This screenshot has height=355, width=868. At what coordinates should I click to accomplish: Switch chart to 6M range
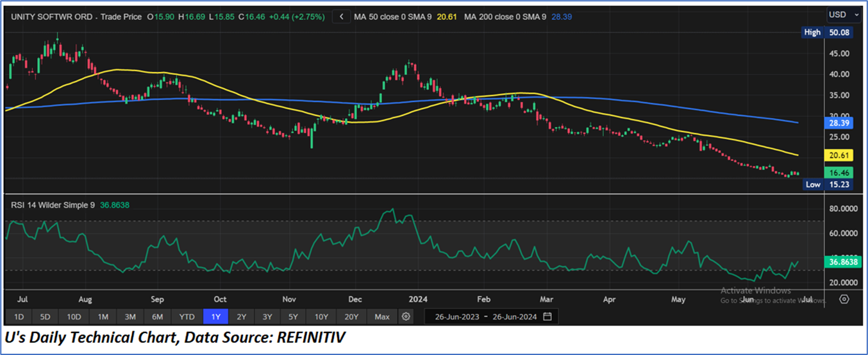click(x=157, y=316)
